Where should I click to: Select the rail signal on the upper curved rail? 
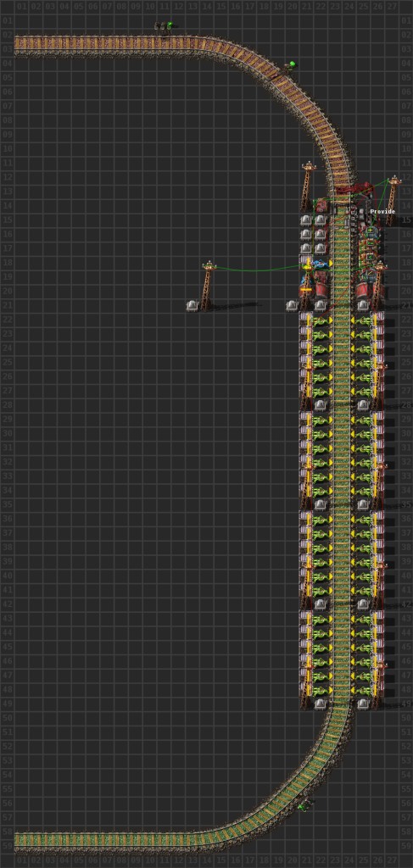point(290,66)
